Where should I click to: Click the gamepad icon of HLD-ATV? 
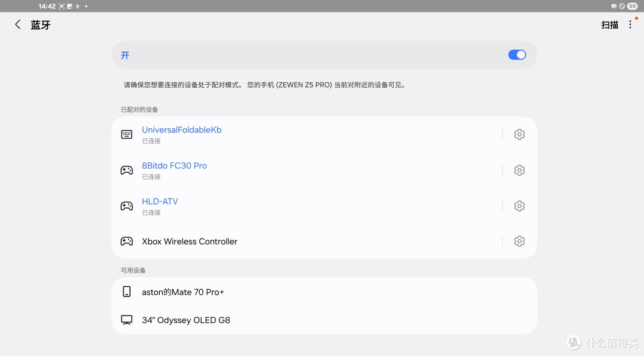tap(126, 206)
